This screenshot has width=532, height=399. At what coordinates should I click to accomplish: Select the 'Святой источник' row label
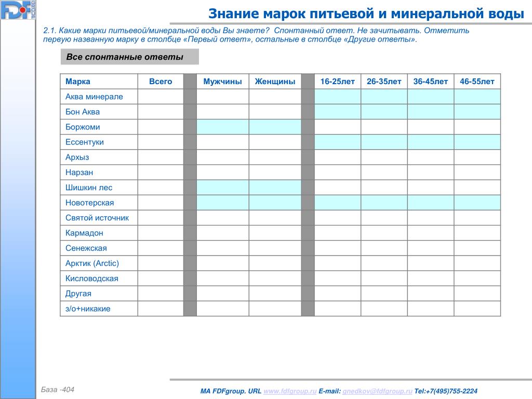click(x=97, y=218)
